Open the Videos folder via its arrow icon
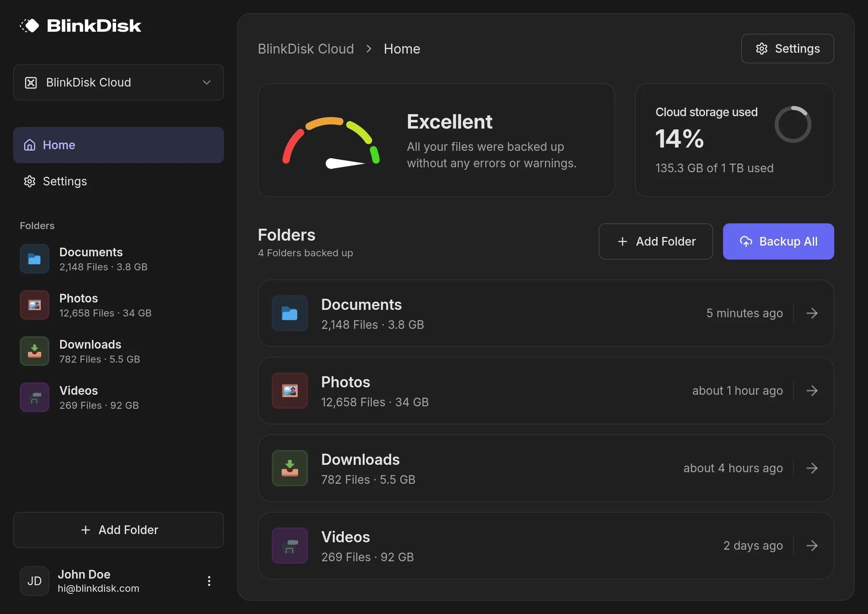Screen dimensions: 868x614 pyautogui.click(x=812, y=545)
